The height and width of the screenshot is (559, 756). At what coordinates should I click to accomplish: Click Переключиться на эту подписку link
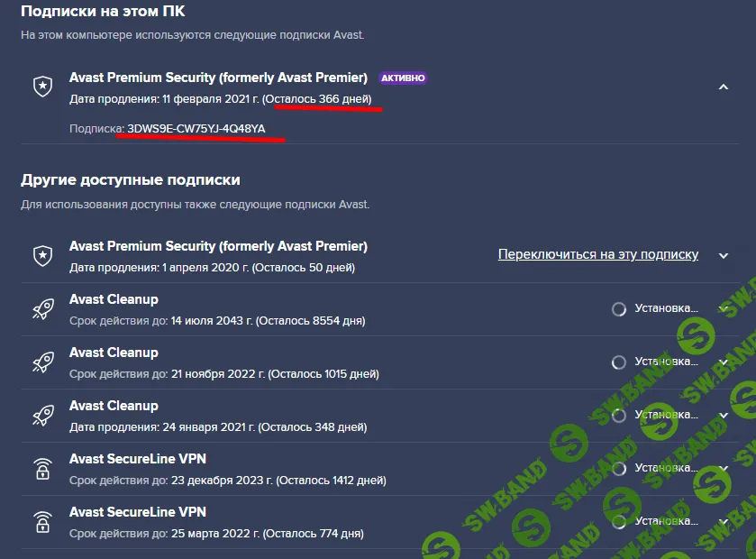[x=597, y=254]
